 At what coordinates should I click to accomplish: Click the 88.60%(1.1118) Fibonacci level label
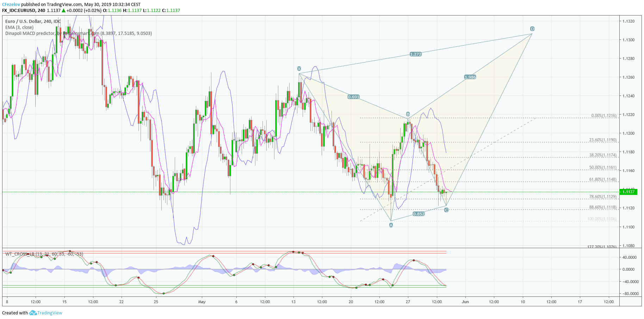pos(603,207)
